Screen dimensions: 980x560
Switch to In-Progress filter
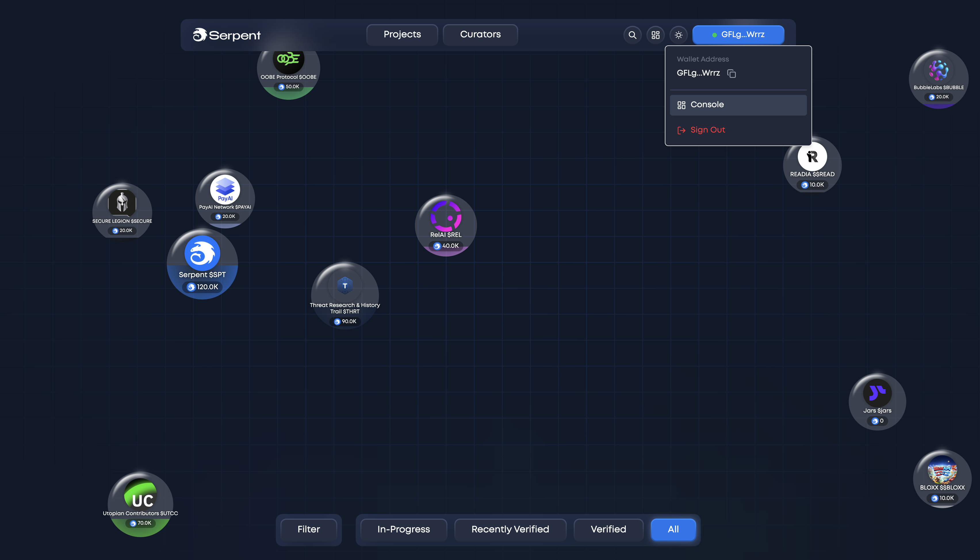(403, 529)
